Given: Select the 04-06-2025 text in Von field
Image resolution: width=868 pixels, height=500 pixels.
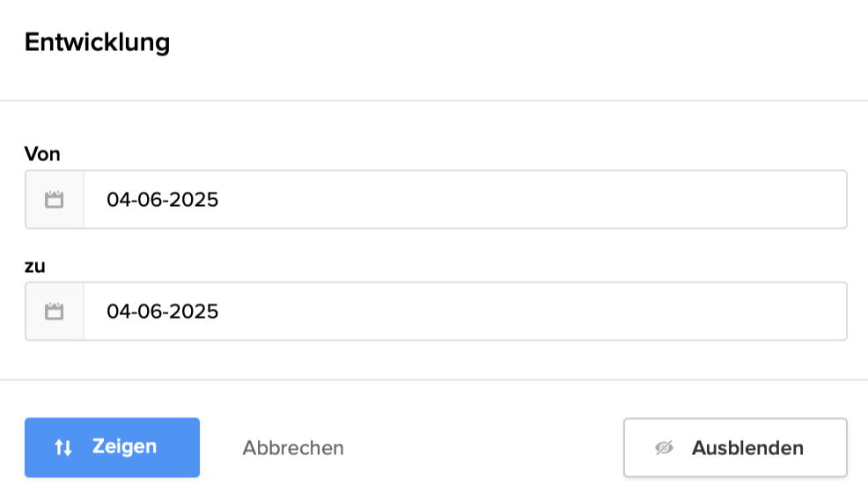Looking at the screenshot, I should click(163, 200).
